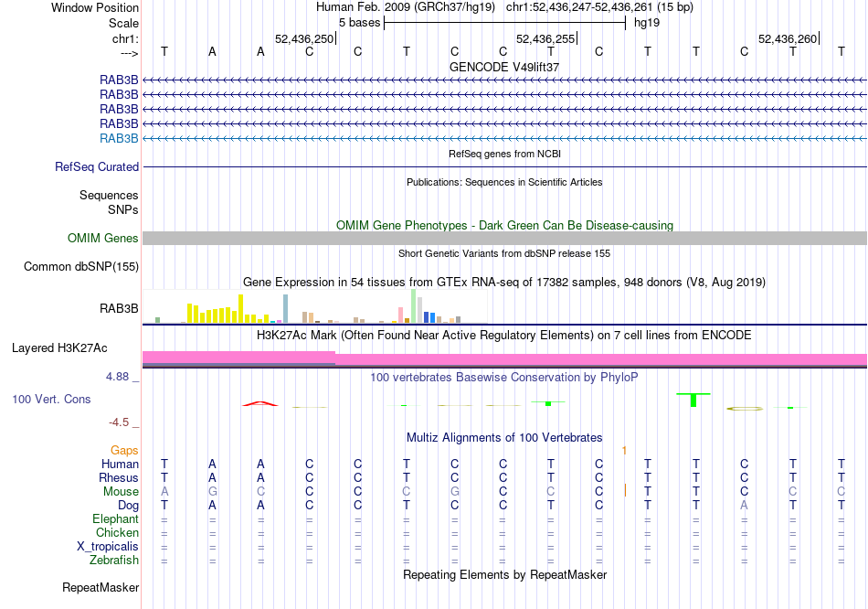Click the '5 bases' scale bar text
The height and width of the screenshot is (609, 868).
(359, 23)
